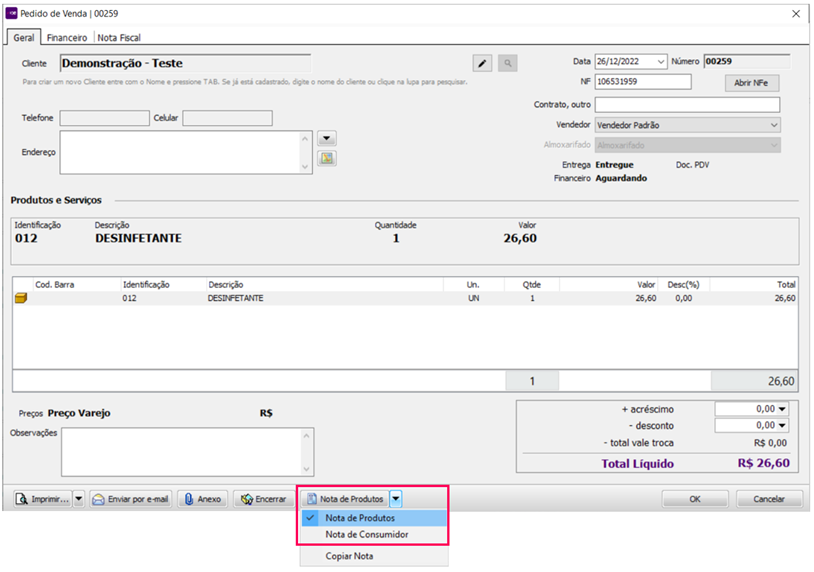The width and height of the screenshot is (814, 572).
Task: Select Copiar Nota menu entry
Action: tap(351, 556)
